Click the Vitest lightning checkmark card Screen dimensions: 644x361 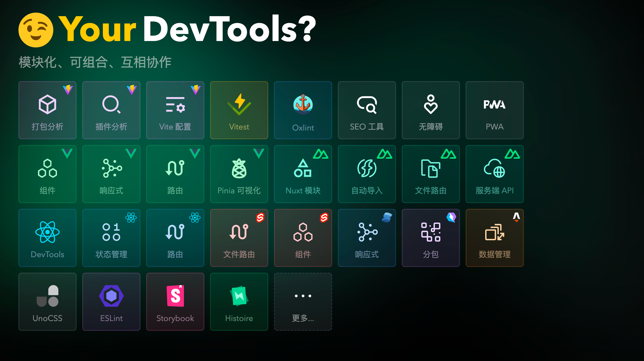point(239,110)
